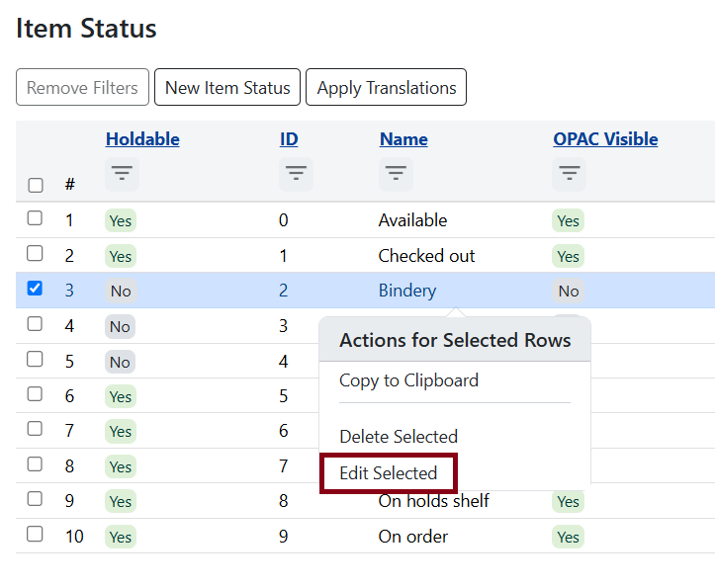Click the New Item Status button
Image resolution: width=715 pixels, height=588 pixels.
click(x=227, y=88)
